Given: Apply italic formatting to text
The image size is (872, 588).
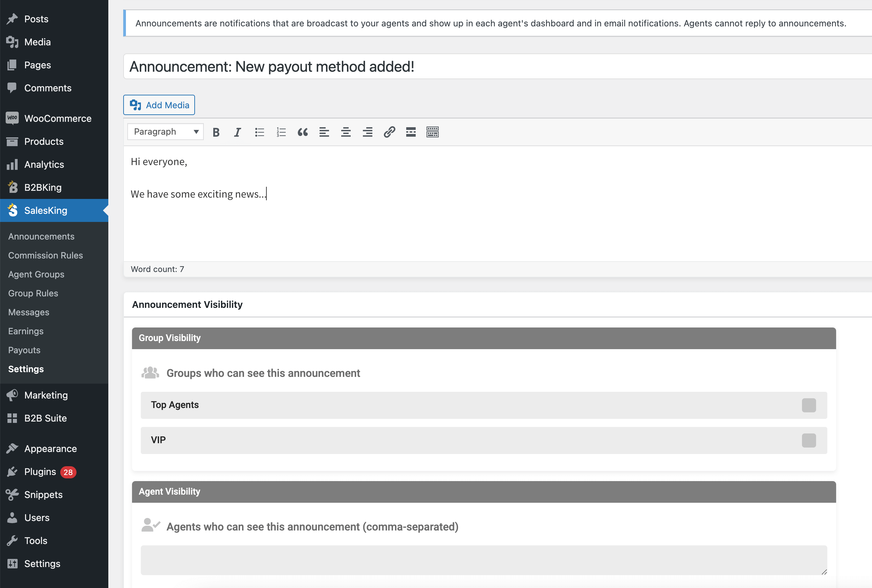Looking at the screenshot, I should [237, 132].
